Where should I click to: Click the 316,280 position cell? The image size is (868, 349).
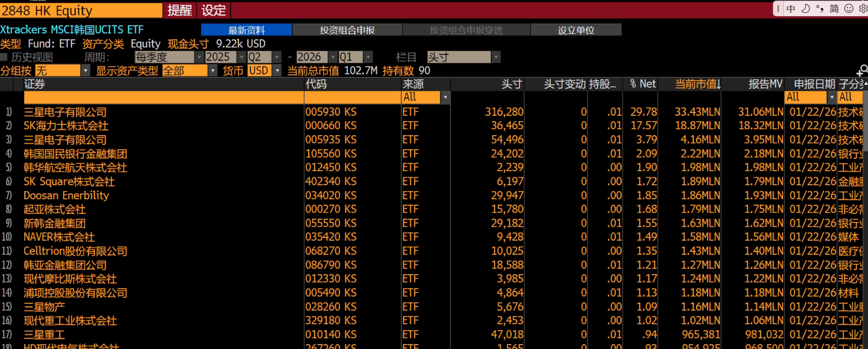504,112
